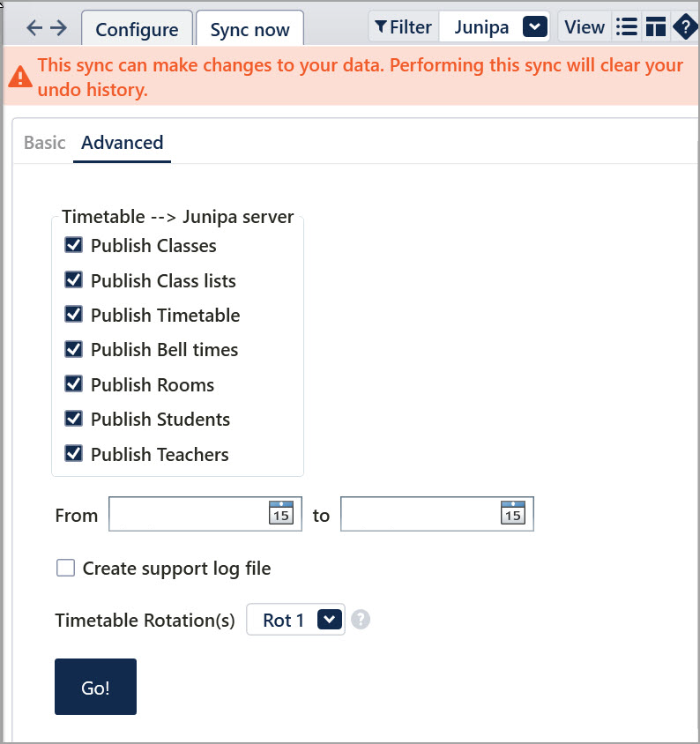The width and height of the screenshot is (700, 744).
Task: Enable Create support log file
Action: [65, 569]
